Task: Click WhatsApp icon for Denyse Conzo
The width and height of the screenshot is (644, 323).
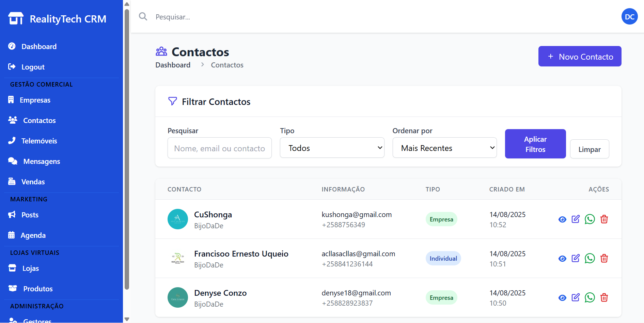Action: pyautogui.click(x=590, y=297)
